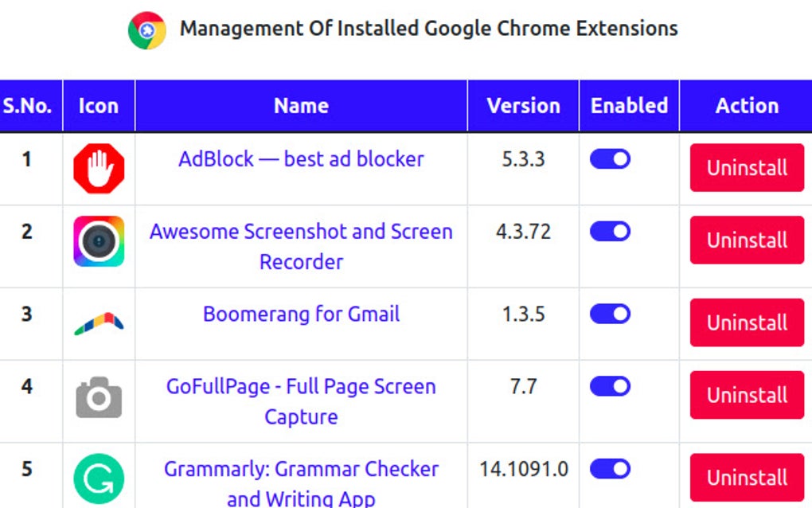
Task: Open the Grammarly Grammar Checker link
Action: click(x=300, y=469)
